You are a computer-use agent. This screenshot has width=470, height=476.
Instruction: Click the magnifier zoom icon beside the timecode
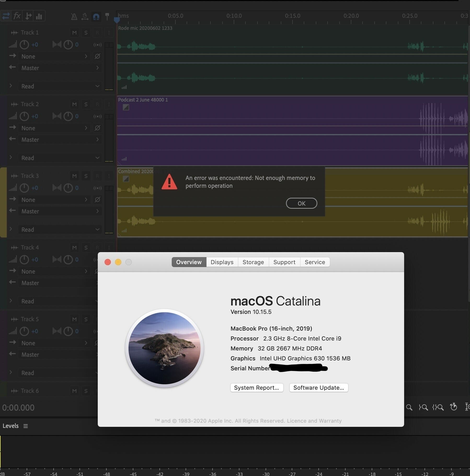(409, 407)
